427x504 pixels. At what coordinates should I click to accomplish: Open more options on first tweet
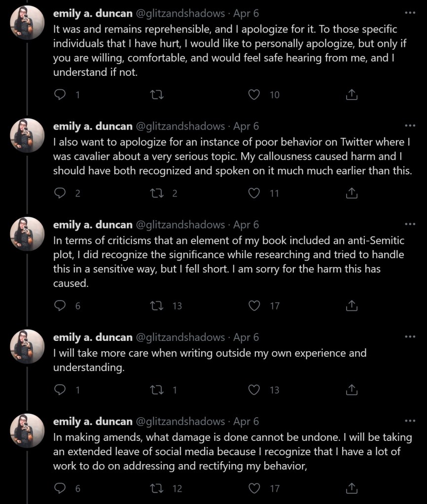[x=410, y=13]
